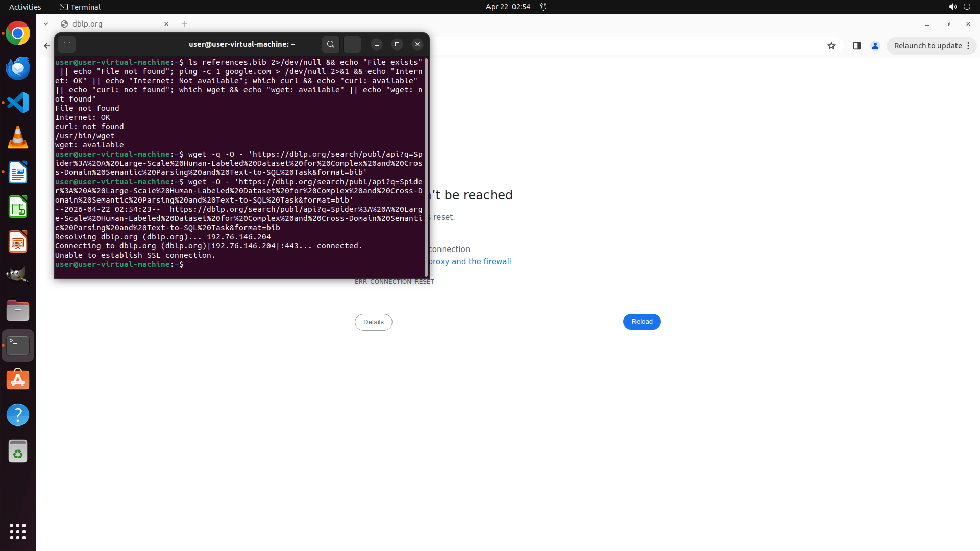This screenshot has width=980, height=551.
Task: Open the system volume indicator
Action: point(952,7)
